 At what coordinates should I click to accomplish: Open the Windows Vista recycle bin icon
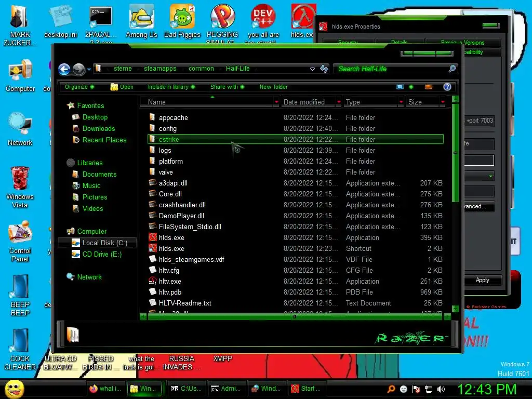20,187
